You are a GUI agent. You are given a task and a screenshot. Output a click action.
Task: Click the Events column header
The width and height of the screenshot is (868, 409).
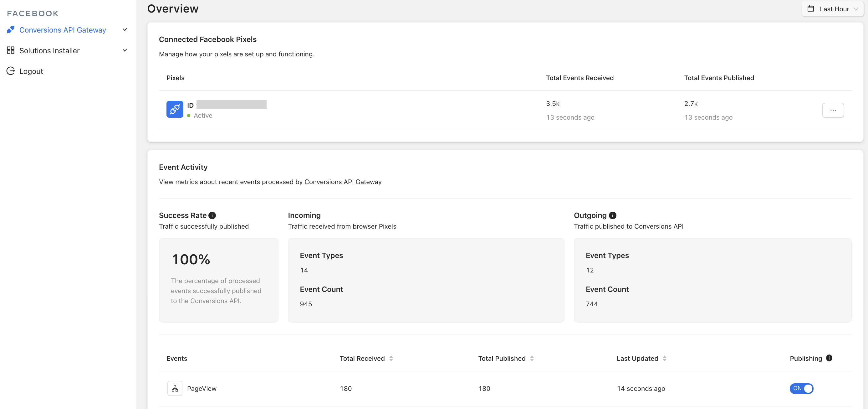[x=176, y=358]
